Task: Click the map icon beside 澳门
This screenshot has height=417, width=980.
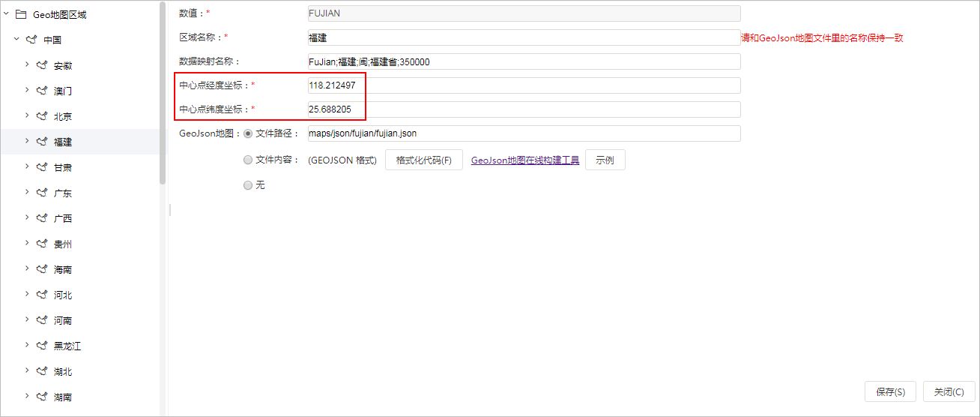Action: (x=42, y=91)
